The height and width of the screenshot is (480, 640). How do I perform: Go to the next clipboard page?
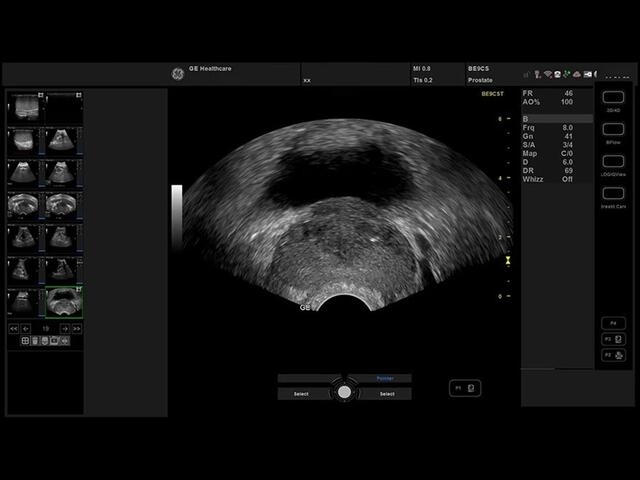click(x=65, y=328)
